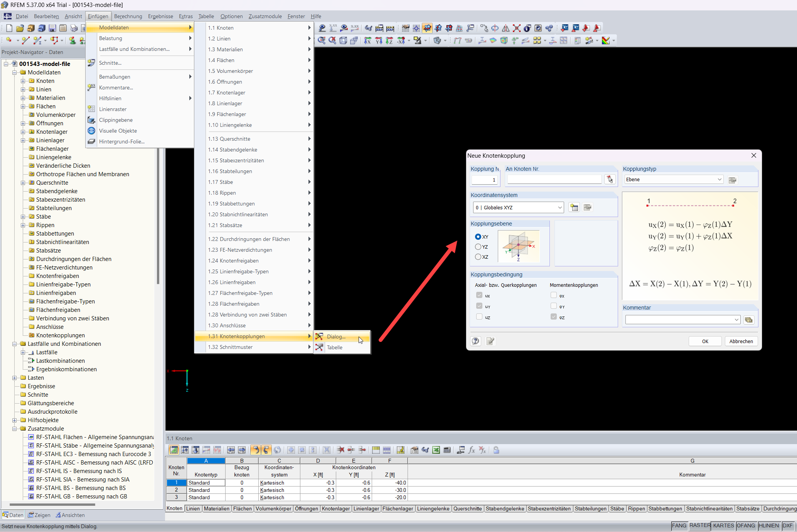Confirm the dialog with OK
This screenshot has width=797, height=532.
705,341
